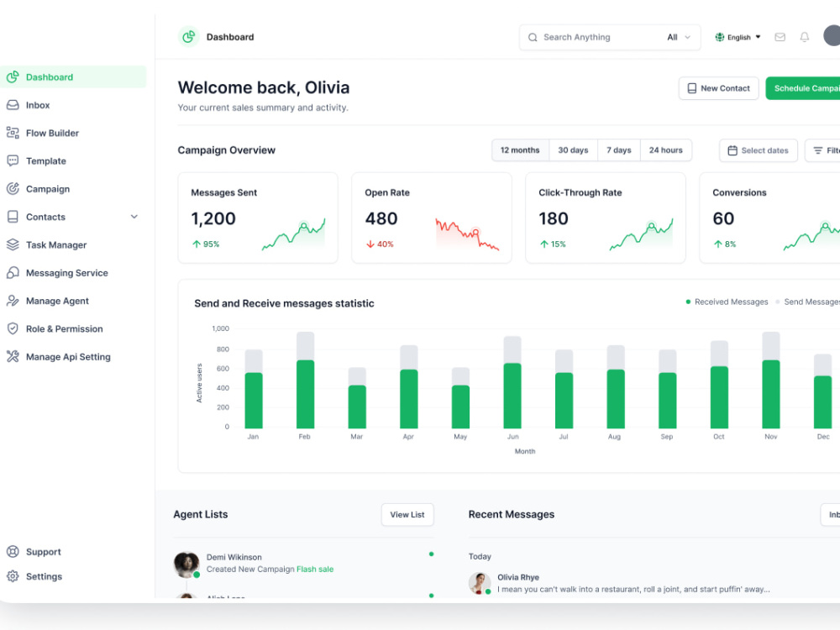Image resolution: width=840 pixels, height=630 pixels.
Task: Toggle Send Messages legend item
Action: click(x=807, y=302)
